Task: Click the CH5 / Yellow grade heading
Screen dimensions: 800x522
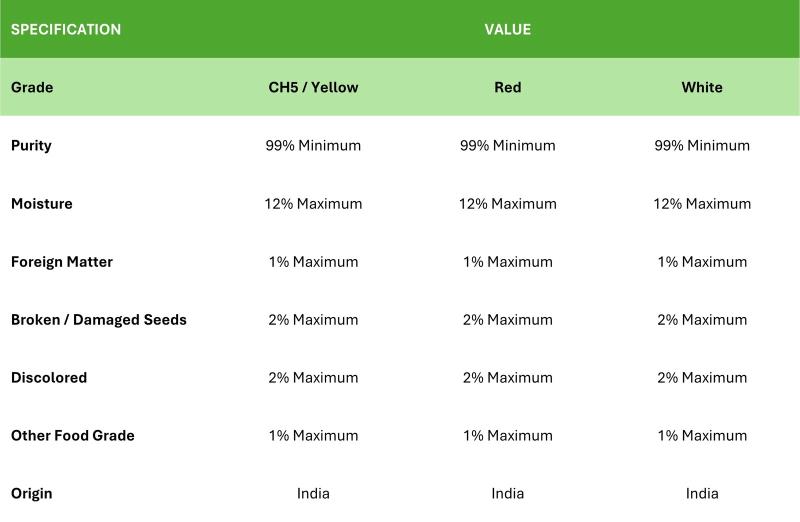Action: click(313, 87)
